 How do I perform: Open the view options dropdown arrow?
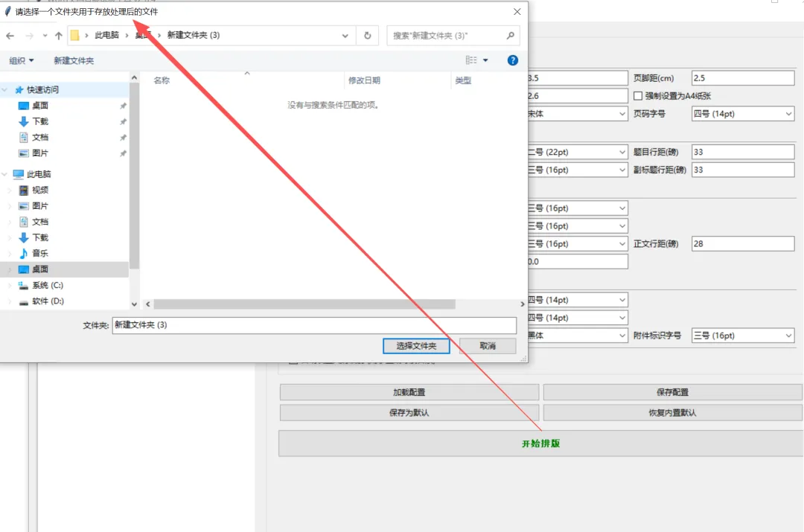coord(485,60)
